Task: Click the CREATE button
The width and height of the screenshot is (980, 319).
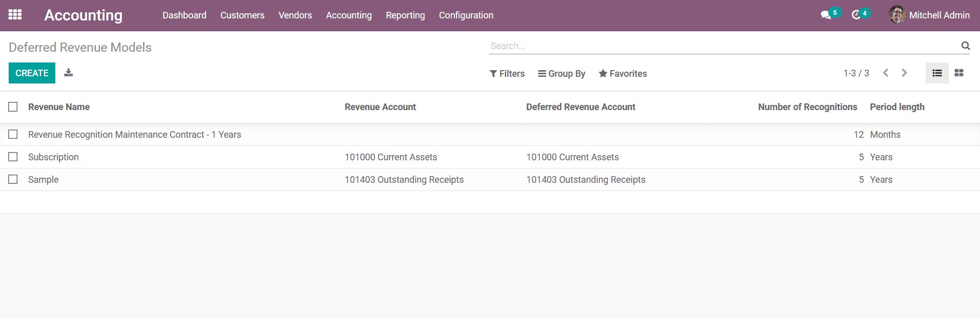Action: (x=32, y=73)
